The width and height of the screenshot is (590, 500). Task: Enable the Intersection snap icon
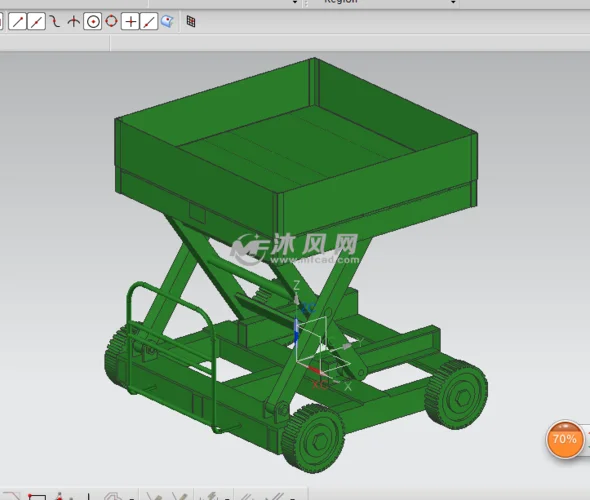point(74,21)
